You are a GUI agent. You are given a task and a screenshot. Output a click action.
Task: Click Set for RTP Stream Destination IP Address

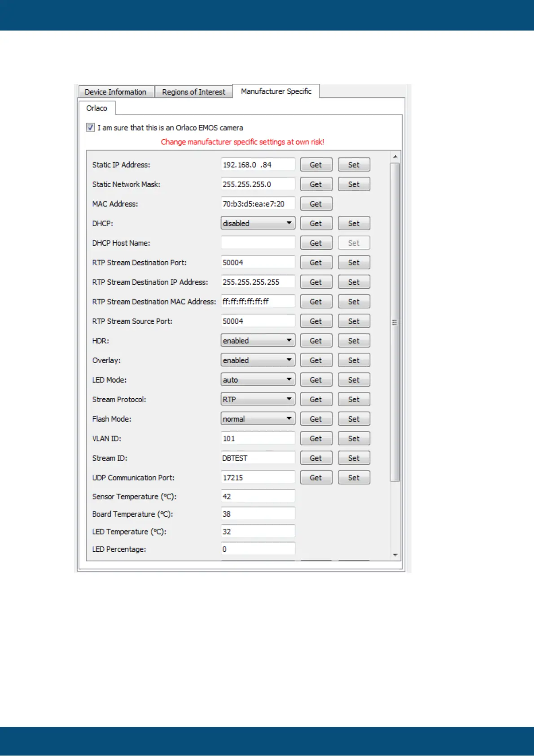[354, 282]
